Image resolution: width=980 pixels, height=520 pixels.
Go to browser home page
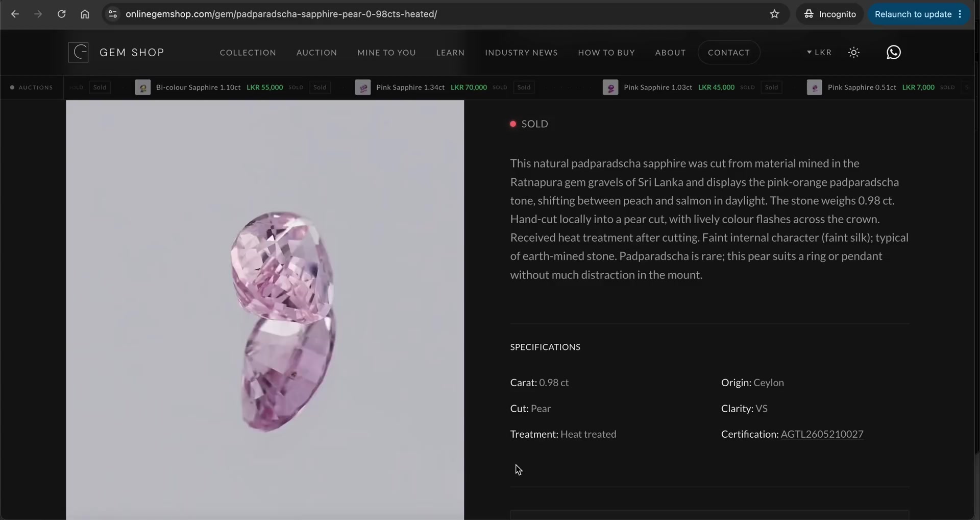(85, 14)
